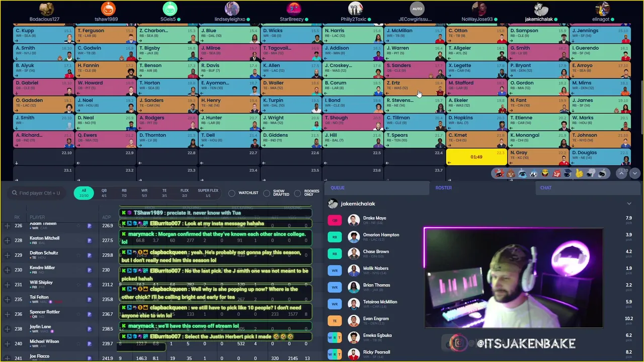Sort by the PLAYER column header
The height and width of the screenshot is (362, 644).
37,217
